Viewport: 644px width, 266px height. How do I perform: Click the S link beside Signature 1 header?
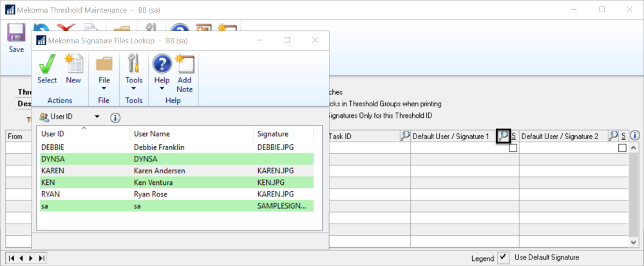[x=514, y=136]
